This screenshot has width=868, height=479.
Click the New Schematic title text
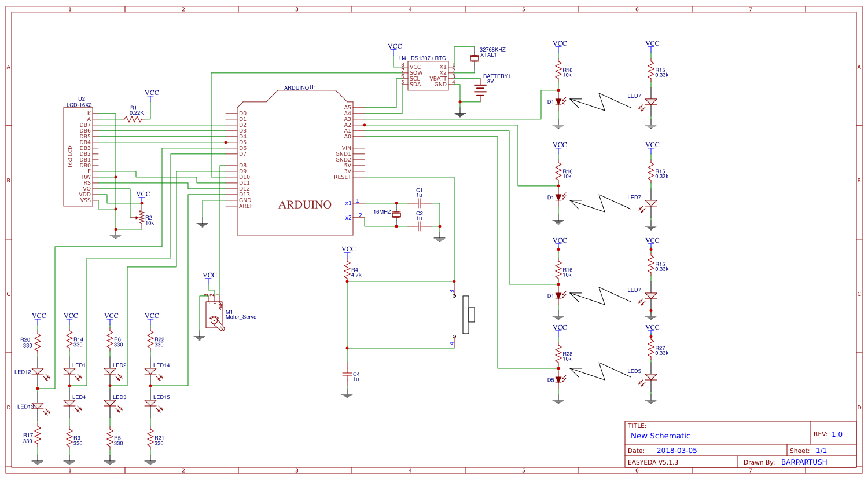(660, 436)
